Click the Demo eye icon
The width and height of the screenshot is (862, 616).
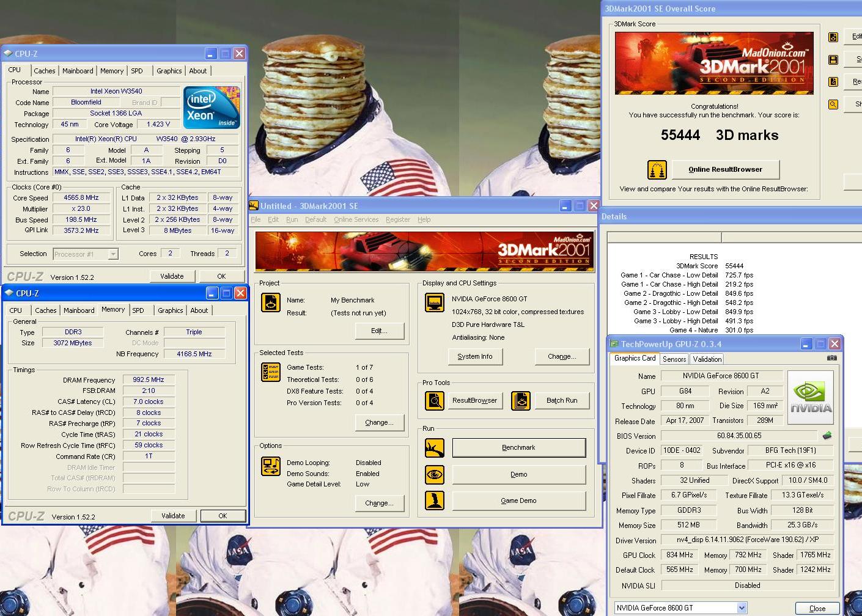[x=435, y=474]
